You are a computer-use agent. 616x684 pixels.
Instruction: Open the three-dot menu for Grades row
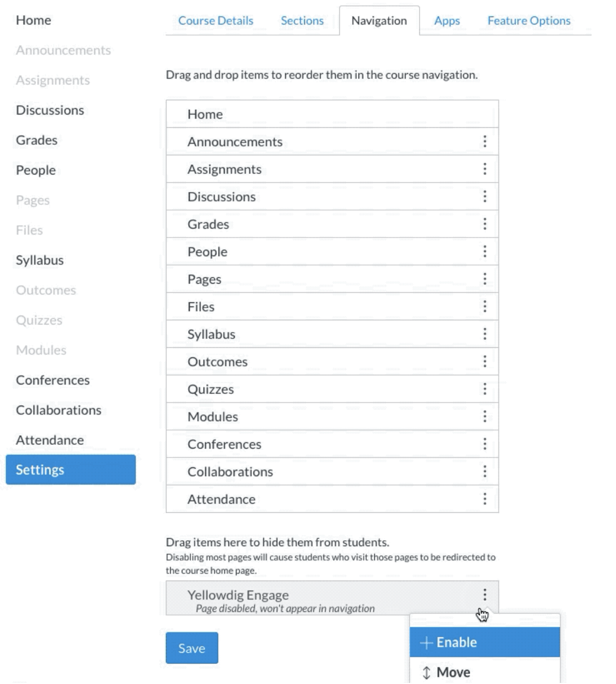485,224
